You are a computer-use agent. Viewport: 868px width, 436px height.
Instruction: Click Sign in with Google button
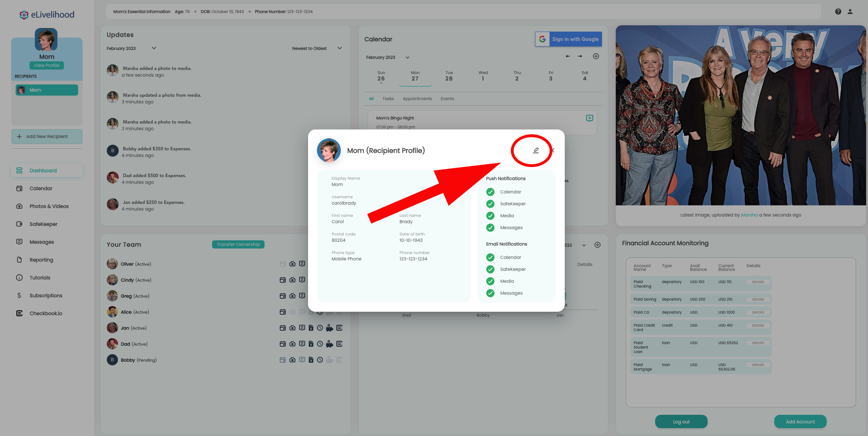coord(568,39)
